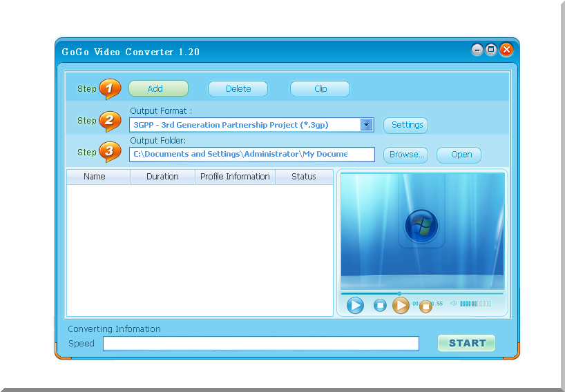565x392 pixels.
Task: Browse for an output folder
Action: coord(405,155)
